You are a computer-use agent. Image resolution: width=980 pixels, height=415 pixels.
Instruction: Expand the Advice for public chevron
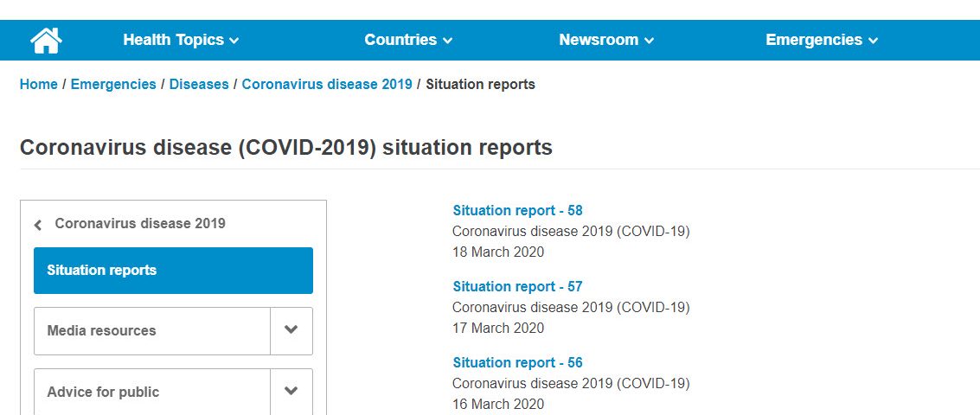click(291, 392)
